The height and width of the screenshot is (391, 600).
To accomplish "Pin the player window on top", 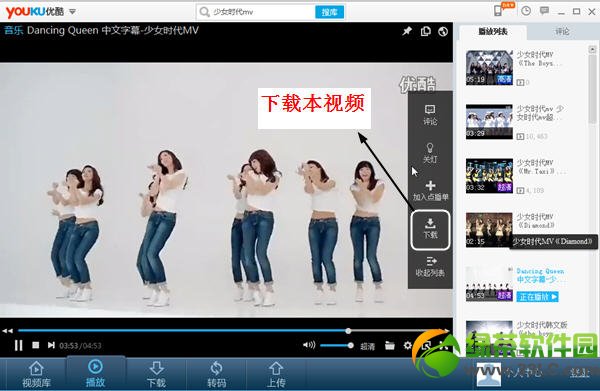I will pos(407,31).
